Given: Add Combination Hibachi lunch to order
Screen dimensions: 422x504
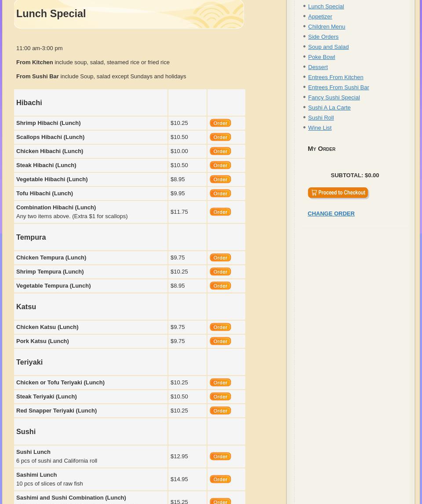Looking at the screenshot, I should (x=220, y=212).
